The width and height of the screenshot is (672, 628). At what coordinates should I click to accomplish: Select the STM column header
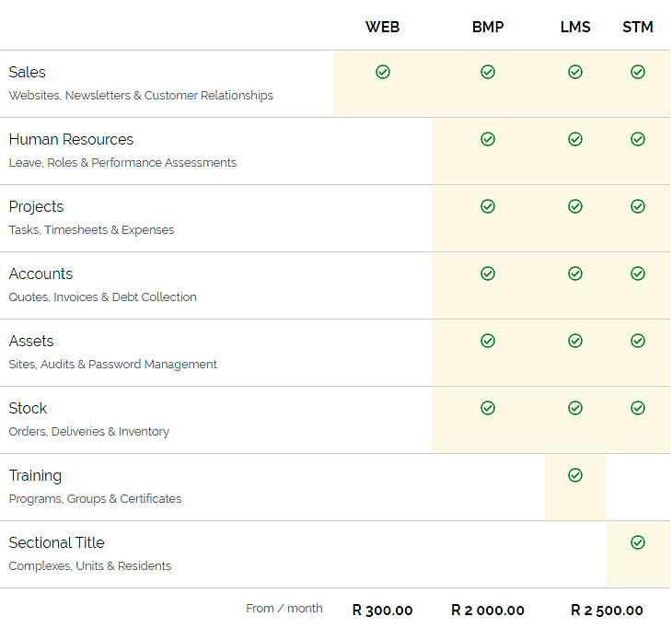click(x=638, y=27)
